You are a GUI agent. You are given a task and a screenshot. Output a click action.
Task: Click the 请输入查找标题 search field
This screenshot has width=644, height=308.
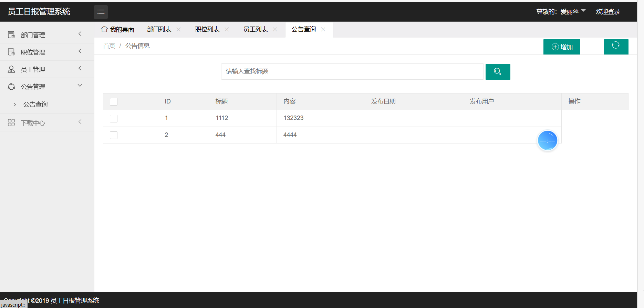pyautogui.click(x=352, y=71)
